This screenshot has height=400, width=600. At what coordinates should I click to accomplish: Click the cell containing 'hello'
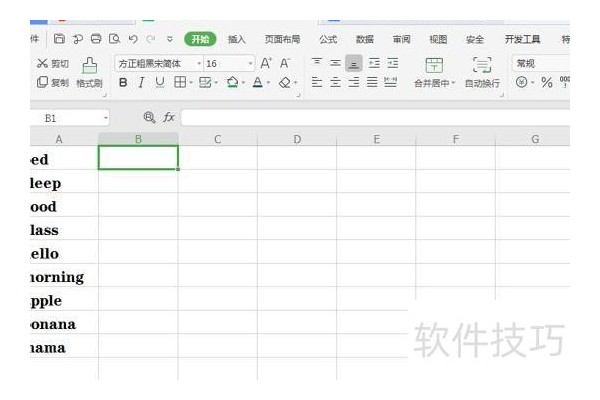(64, 252)
